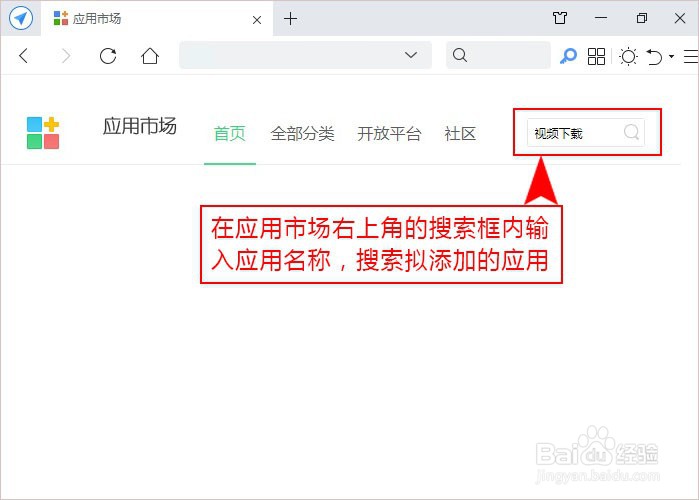The height and width of the screenshot is (500, 699).
Task: Expand the small arrow beside the undo icon
Action: [671, 57]
